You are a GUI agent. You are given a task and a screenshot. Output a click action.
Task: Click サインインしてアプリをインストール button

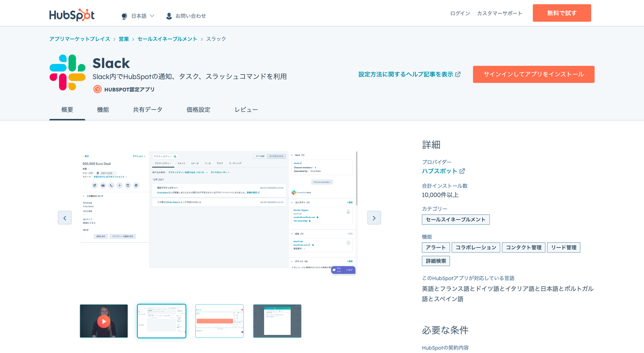[534, 75]
